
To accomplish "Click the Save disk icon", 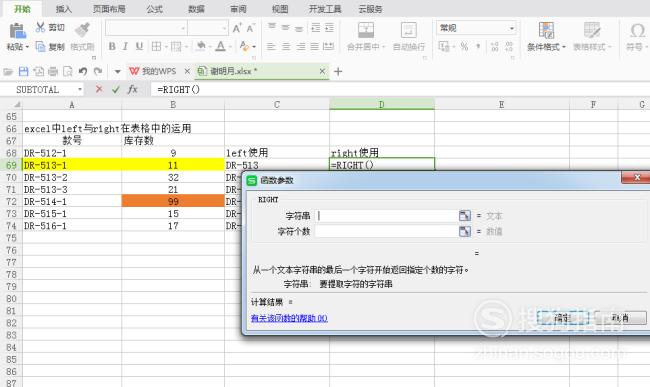I will 23,71.
